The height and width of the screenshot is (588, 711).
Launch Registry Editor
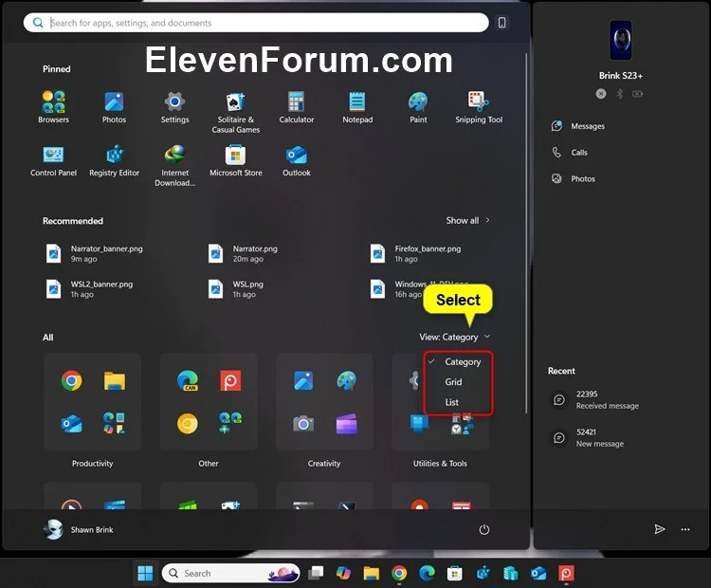tap(114, 160)
